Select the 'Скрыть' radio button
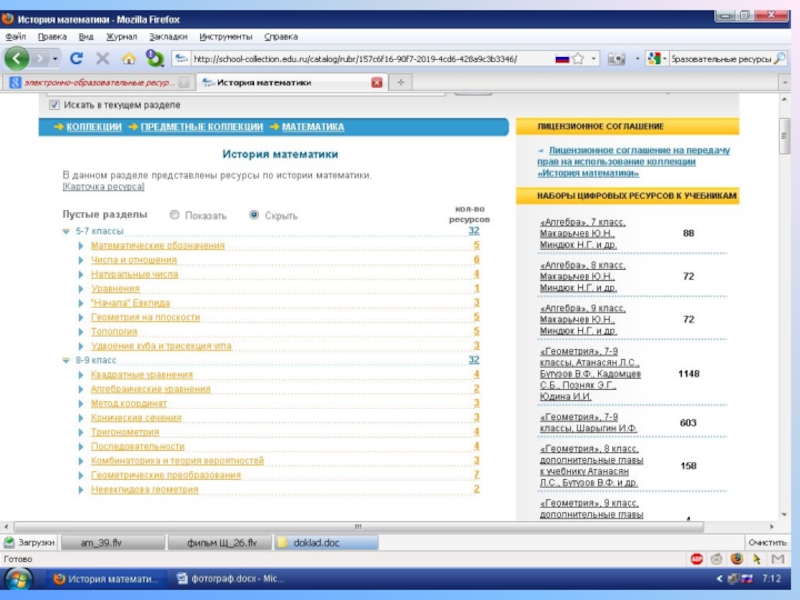The image size is (800, 600). pyautogui.click(x=254, y=215)
